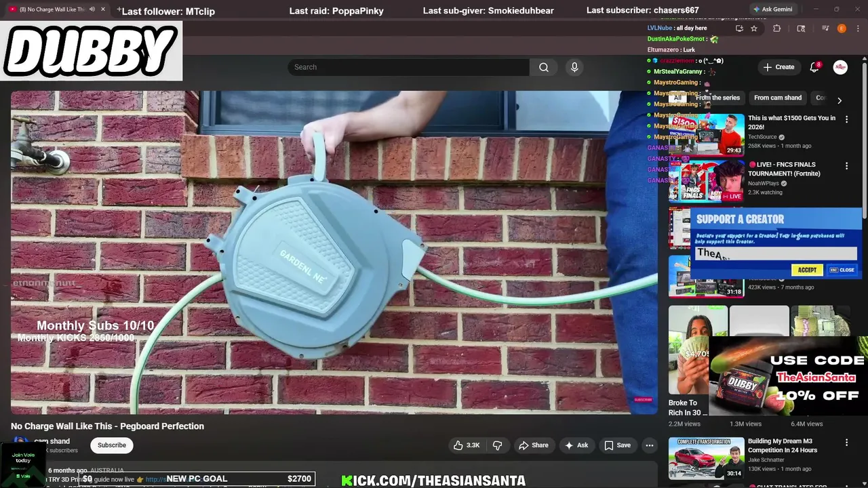Screen dimensions: 868x488
Task: Open the tab search icon in toolbar
Action: 801,28
